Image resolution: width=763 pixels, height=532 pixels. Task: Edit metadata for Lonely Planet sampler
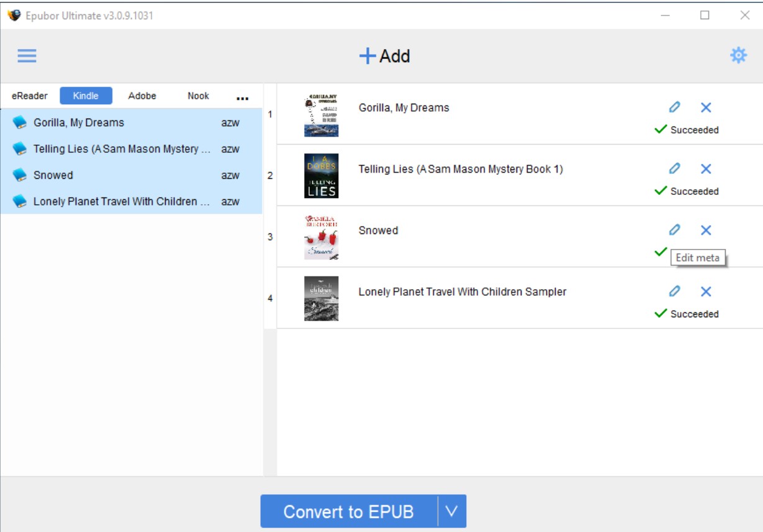click(675, 292)
